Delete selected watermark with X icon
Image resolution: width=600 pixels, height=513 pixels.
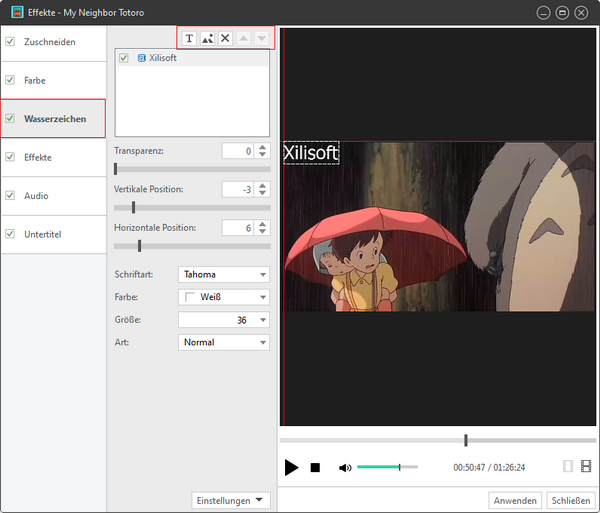click(x=225, y=38)
